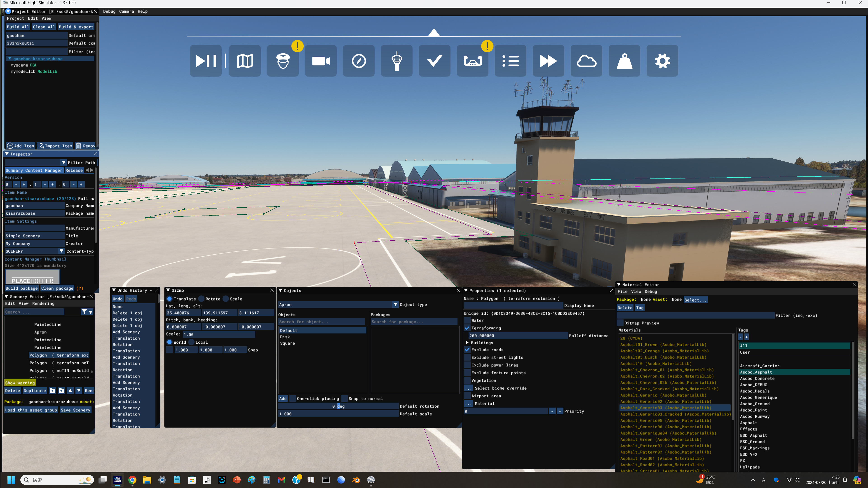Open the Camera menu in the top bar
Image resolution: width=868 pixels, height=488 pixels.
tap(126, 12)
